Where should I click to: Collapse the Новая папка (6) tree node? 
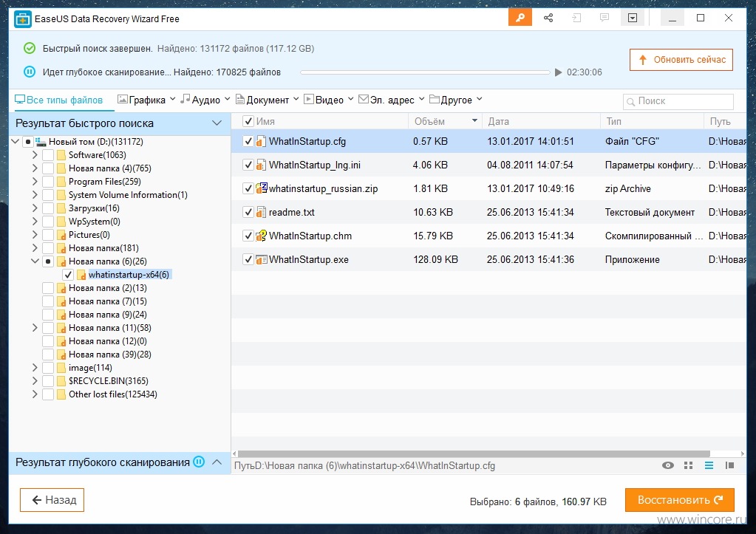[x=35, y=261]
